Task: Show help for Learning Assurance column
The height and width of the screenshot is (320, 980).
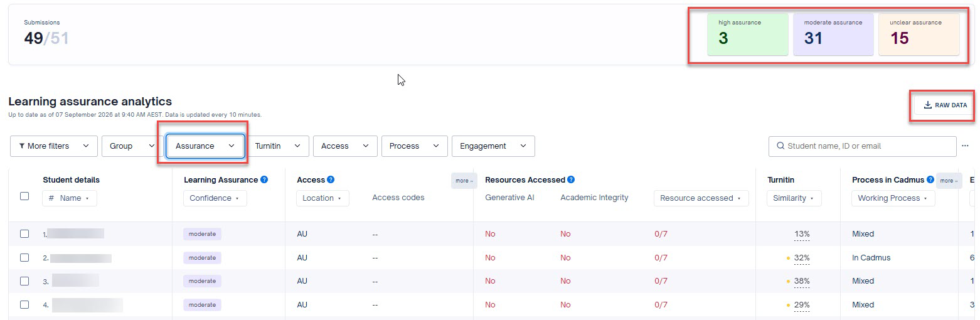Action: tap(264, 179)
